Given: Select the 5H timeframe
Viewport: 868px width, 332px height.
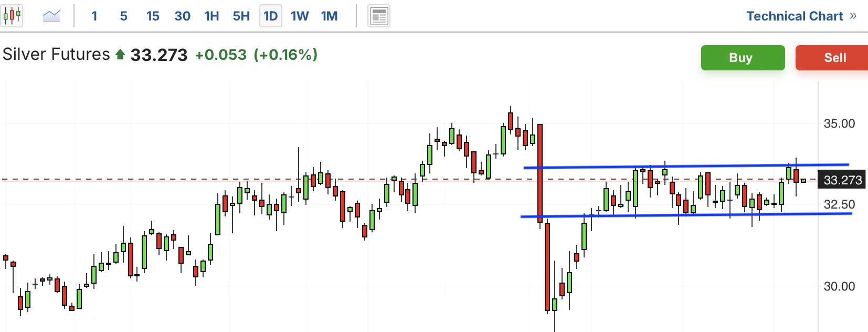Looking at the screenshot, I should (x=241, y=16).
